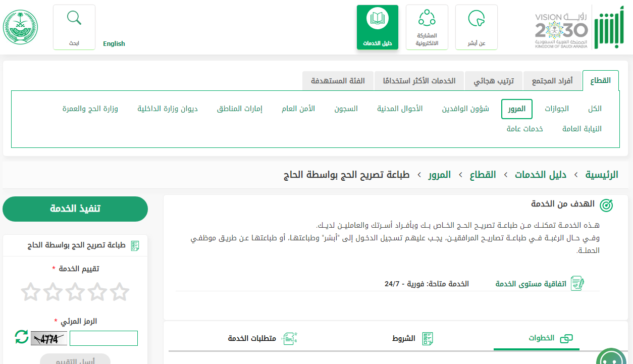633x364 pixels.
Task: Select the middle star in service rating
Action: (75, 292)
